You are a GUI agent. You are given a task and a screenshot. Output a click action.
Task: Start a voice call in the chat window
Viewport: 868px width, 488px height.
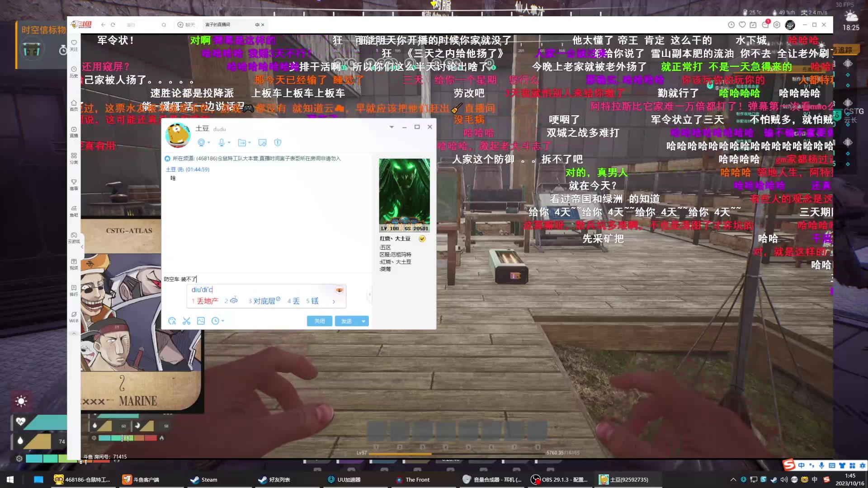pyautogui.click(x=221, y=142)
